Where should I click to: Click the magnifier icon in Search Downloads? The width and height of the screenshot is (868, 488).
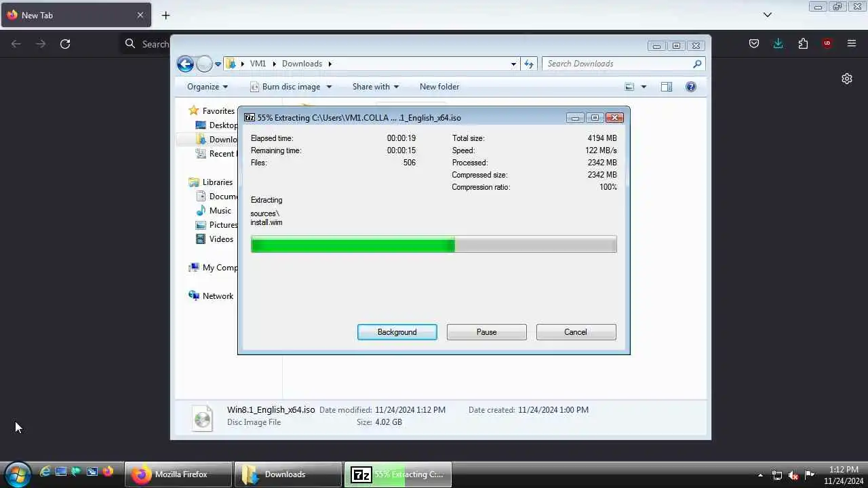coord(697,64)
